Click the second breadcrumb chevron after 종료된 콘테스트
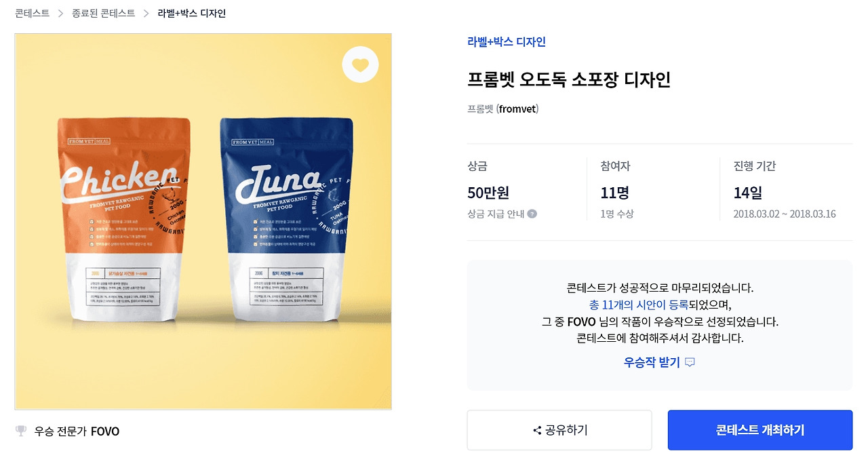The image size is (868, 466). (146, 14)
